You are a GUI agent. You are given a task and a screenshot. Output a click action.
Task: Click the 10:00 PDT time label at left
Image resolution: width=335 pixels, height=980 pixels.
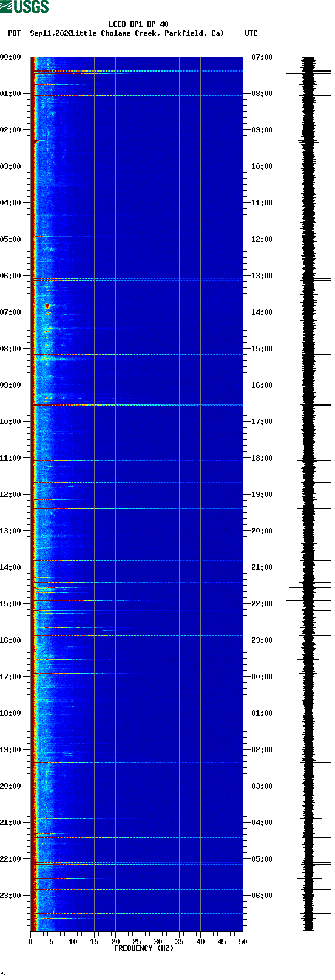[x=10, y=422]
